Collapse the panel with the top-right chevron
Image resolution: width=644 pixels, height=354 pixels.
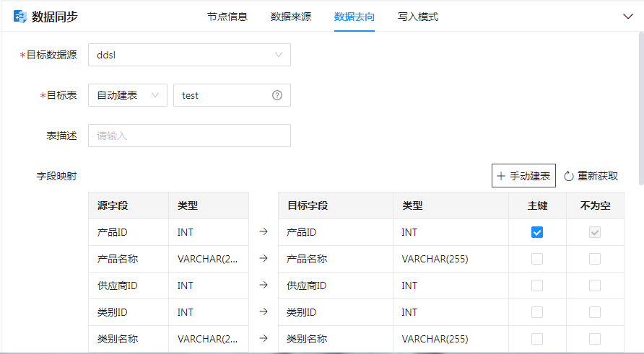[627, 17]
